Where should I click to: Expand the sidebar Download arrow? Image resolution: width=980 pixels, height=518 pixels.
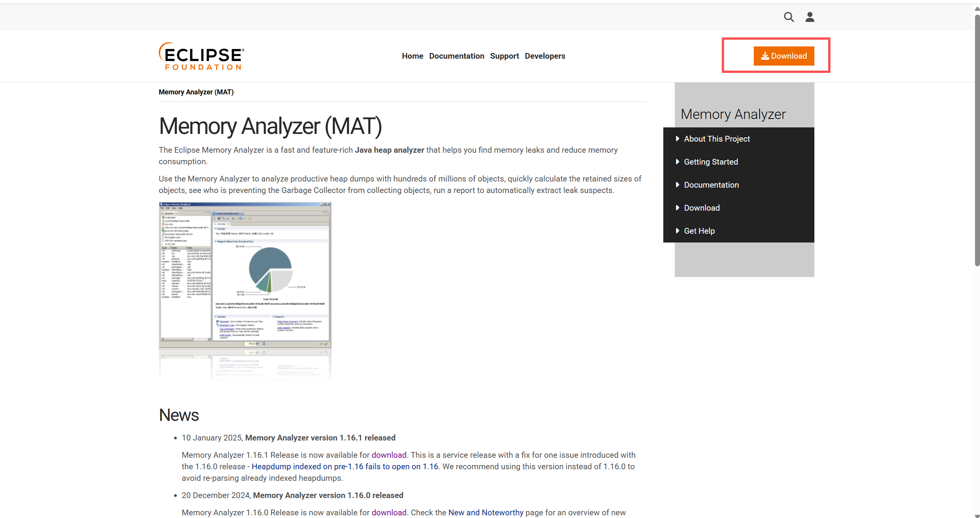[677, 208]
